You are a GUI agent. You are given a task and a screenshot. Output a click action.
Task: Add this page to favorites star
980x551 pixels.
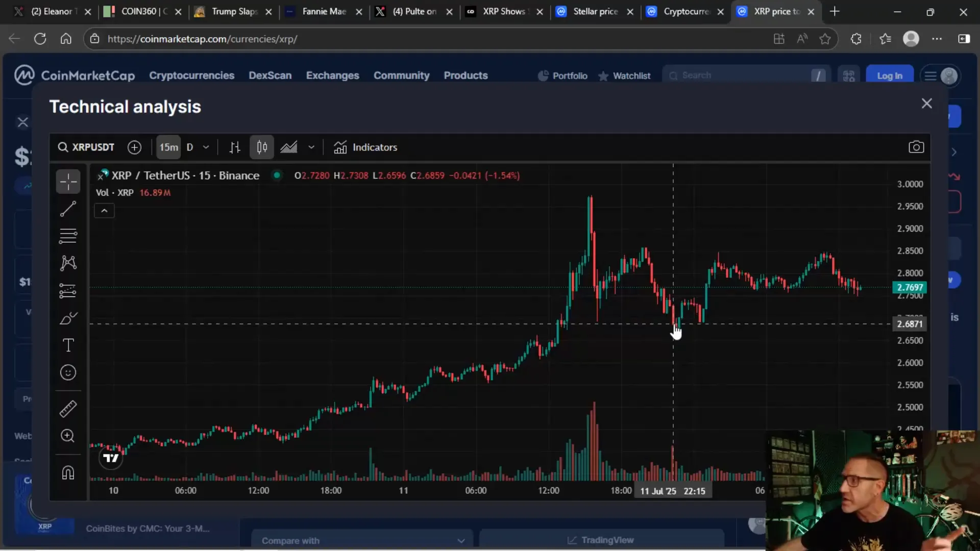(x=825, y=39)
